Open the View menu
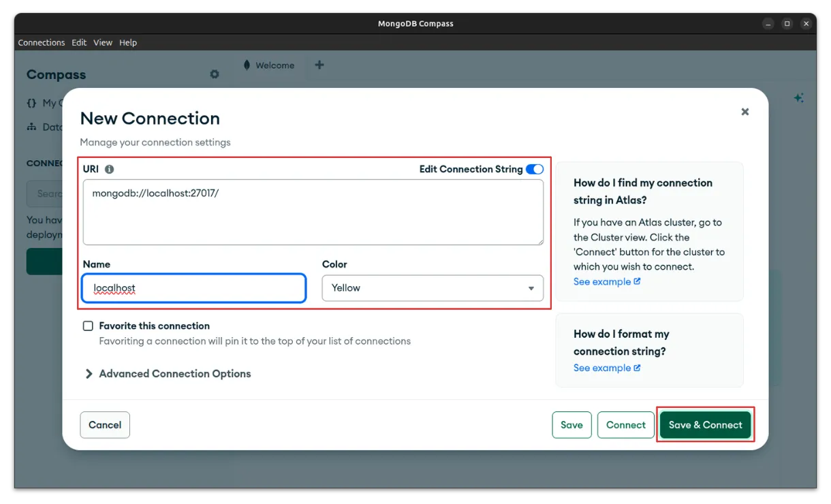Image resolution: width=831 pixels, height=504 pixels. 103,42
